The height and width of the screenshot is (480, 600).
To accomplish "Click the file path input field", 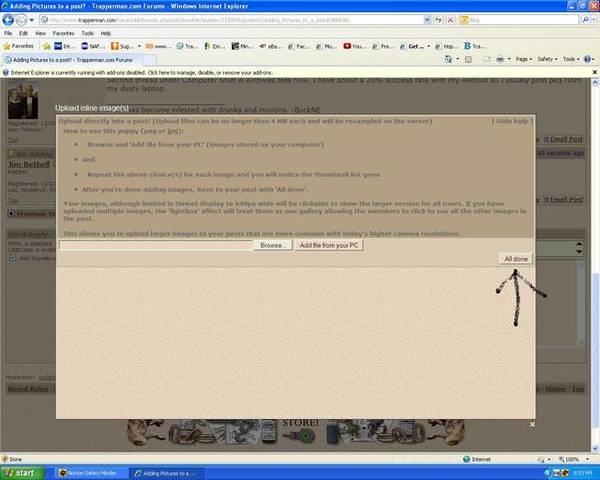I will (x=156, y=244).
